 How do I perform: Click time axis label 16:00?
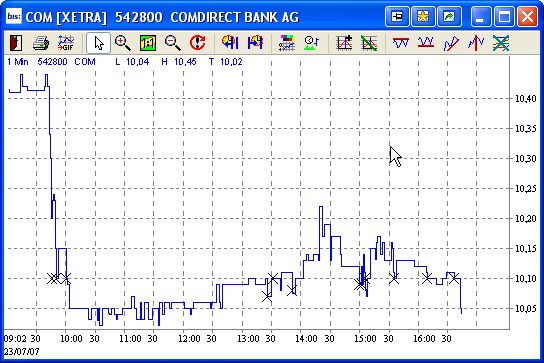click(424, 338)
